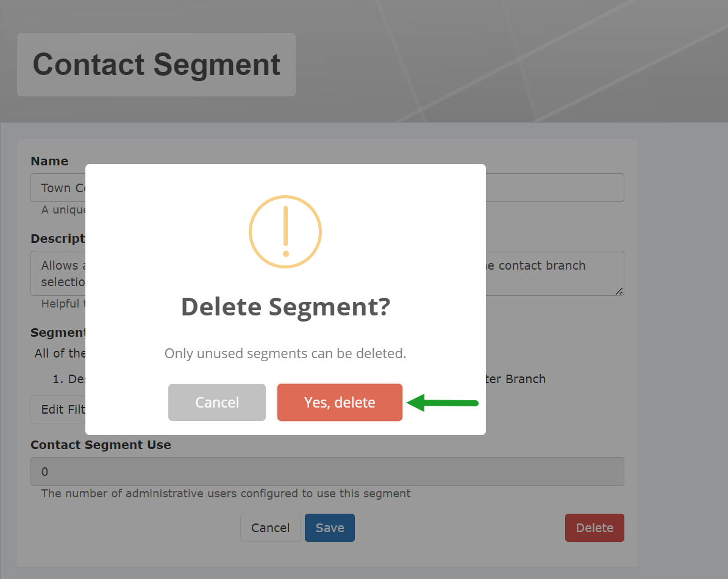This screenshot has width=728, height=579.
Task: Click the Contact Segment Use label
Action: pos(101,445)
